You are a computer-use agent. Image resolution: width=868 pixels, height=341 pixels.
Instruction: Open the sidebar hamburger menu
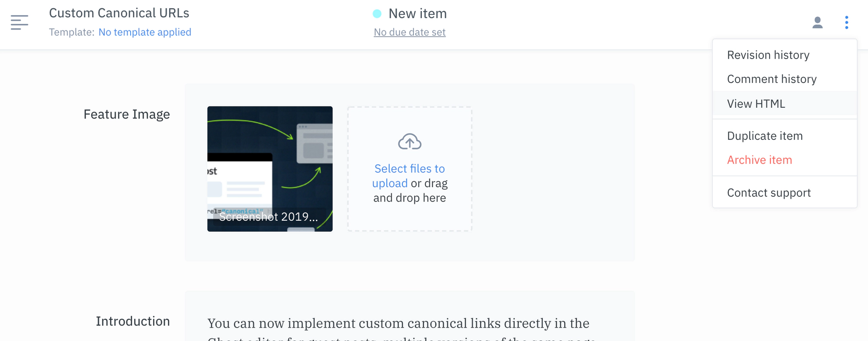[20, 22]
